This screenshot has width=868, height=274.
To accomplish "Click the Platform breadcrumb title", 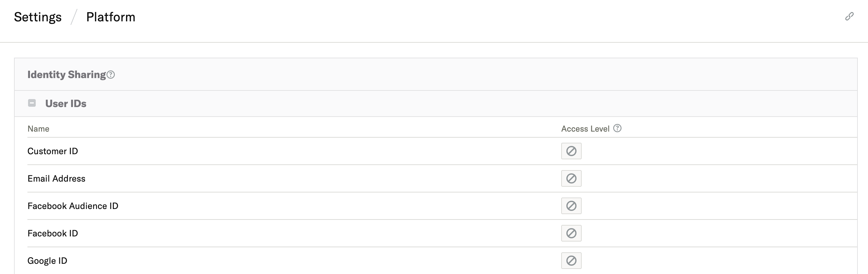I will tap(111, 17).
